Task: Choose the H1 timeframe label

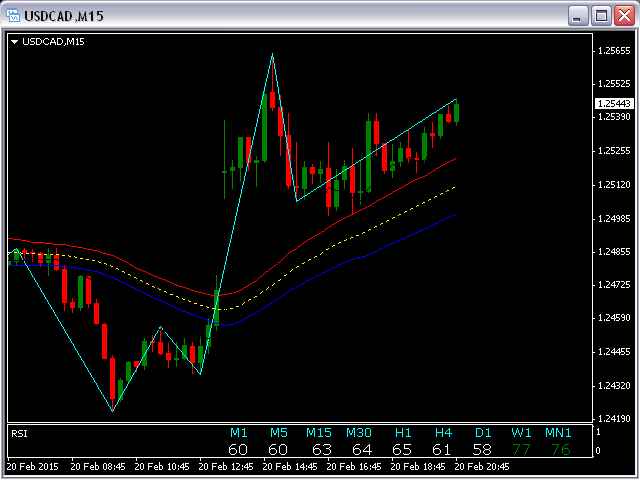Action: click(x=403, y=433)
